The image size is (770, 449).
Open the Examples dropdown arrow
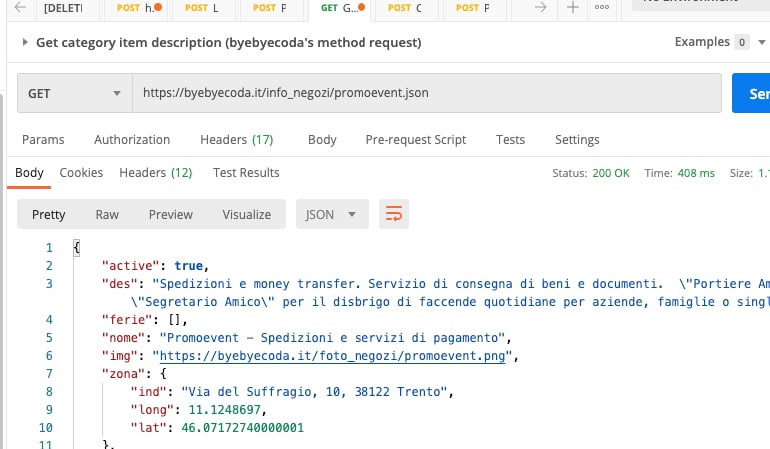(x=762, y=42)
